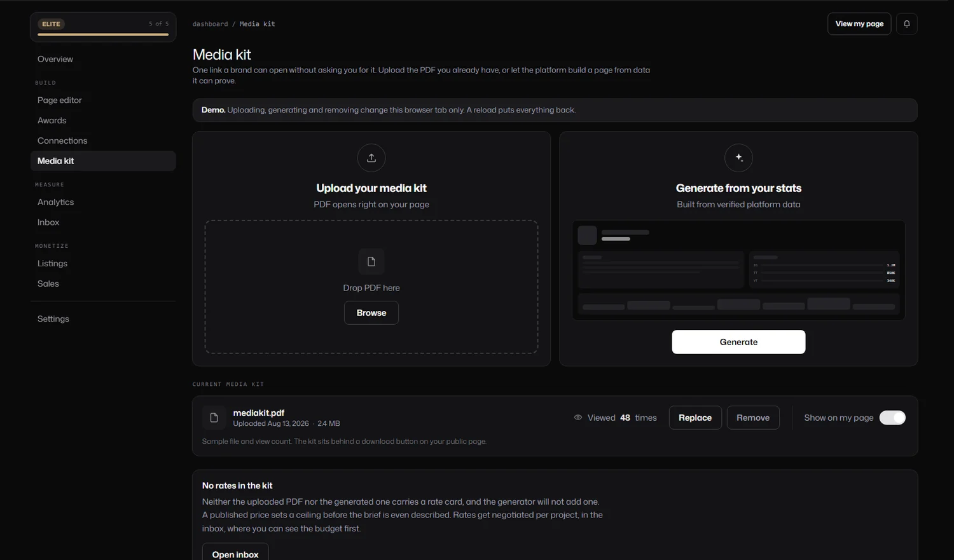Click the Generate button

(x=738, y=342)
